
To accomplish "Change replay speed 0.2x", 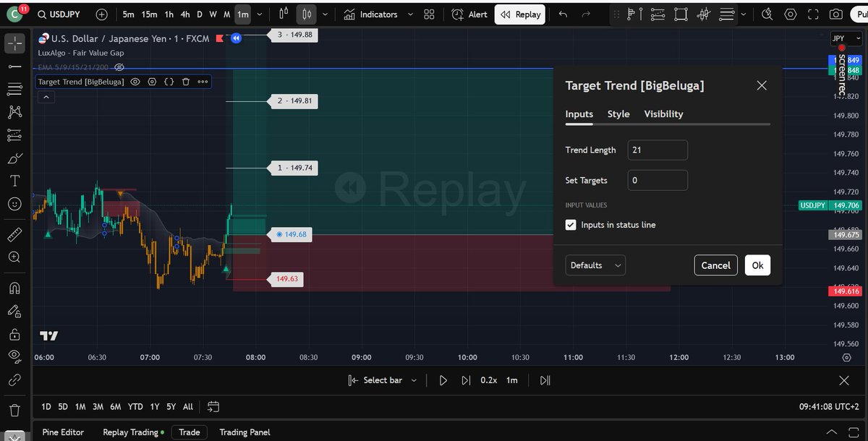I will tap(488, 380).
